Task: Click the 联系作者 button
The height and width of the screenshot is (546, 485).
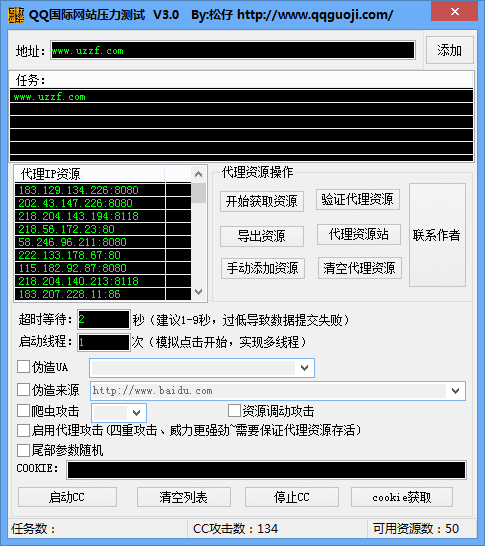Action: (x=437, y=235)
